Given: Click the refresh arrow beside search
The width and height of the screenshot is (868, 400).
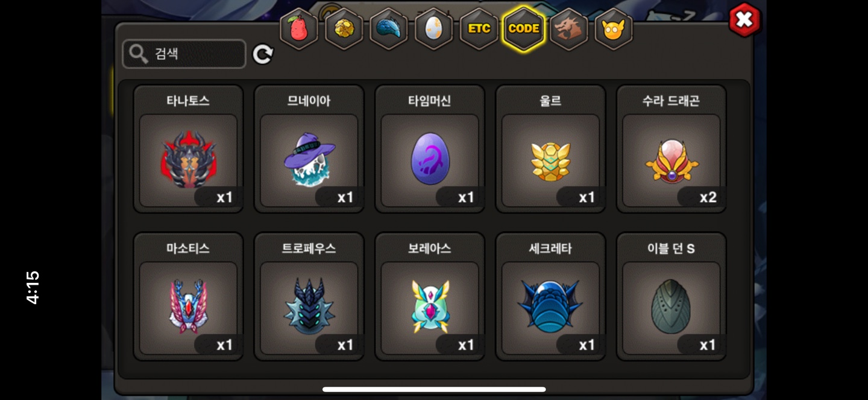Looking at the screenshot, I should click(x=263, y=54).
